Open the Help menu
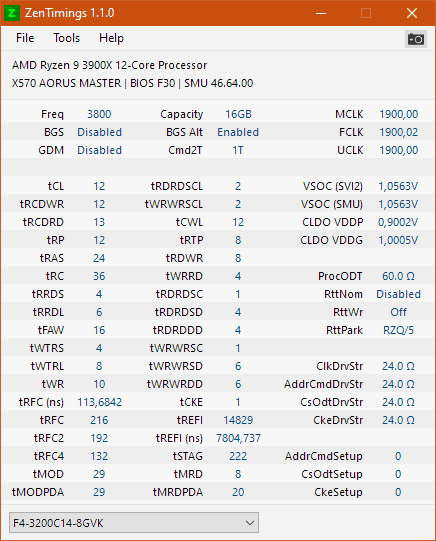This screenshot has height=541, width=436. 111,38
